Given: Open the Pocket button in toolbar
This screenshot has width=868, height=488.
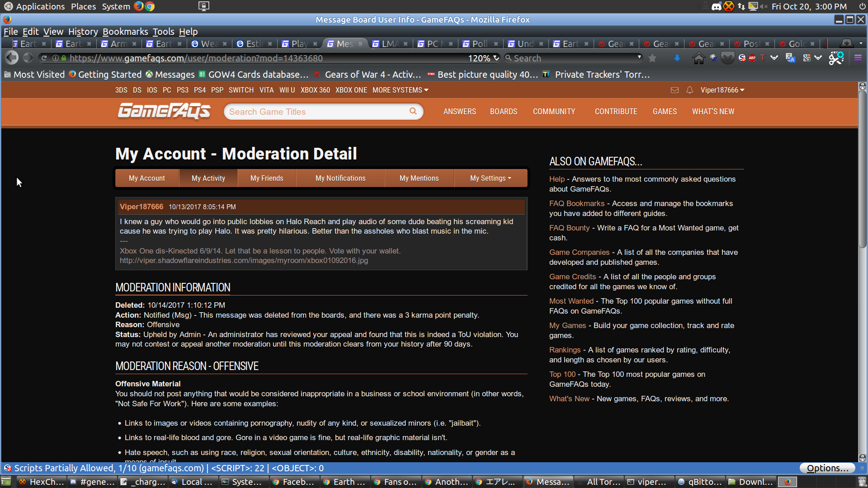Looking at the screenshot, I should 727,58.
